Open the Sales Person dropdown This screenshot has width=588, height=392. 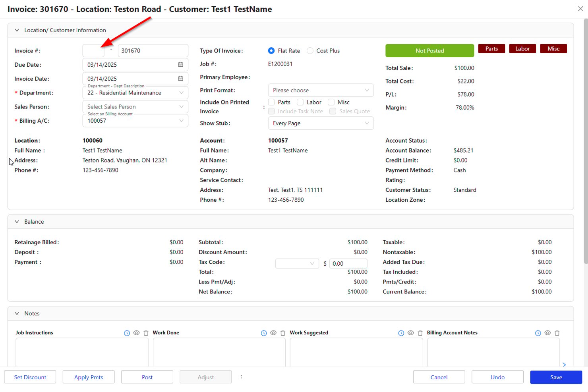pos(135,107)
